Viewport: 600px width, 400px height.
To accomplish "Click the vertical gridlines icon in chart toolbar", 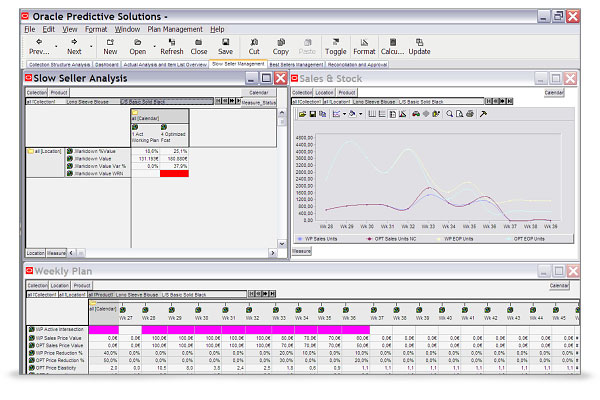I will [372, 114].
